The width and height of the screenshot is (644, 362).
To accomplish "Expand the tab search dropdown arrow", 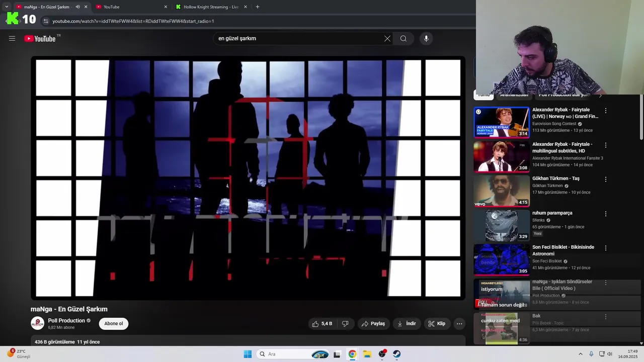I will pos(6,7).
